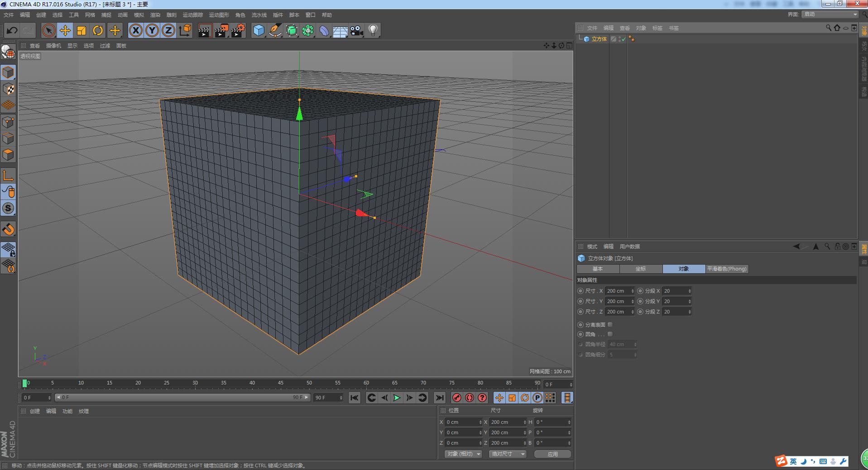Select the Scale tool
Viewport: 868px width, 470px height.
click(82, 30)
